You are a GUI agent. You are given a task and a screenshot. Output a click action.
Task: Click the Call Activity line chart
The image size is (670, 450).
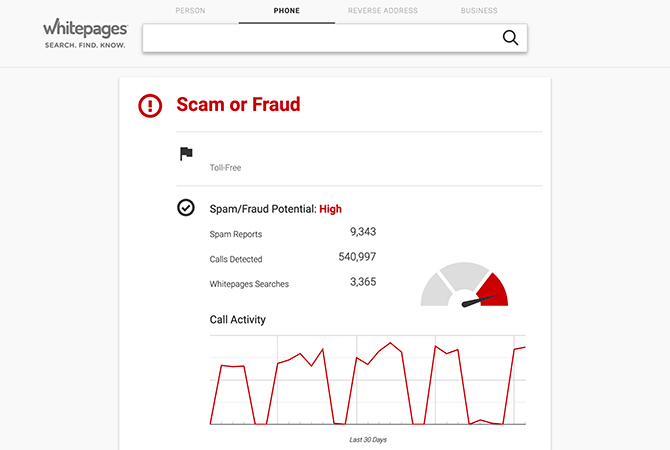(x=367, y=380)
